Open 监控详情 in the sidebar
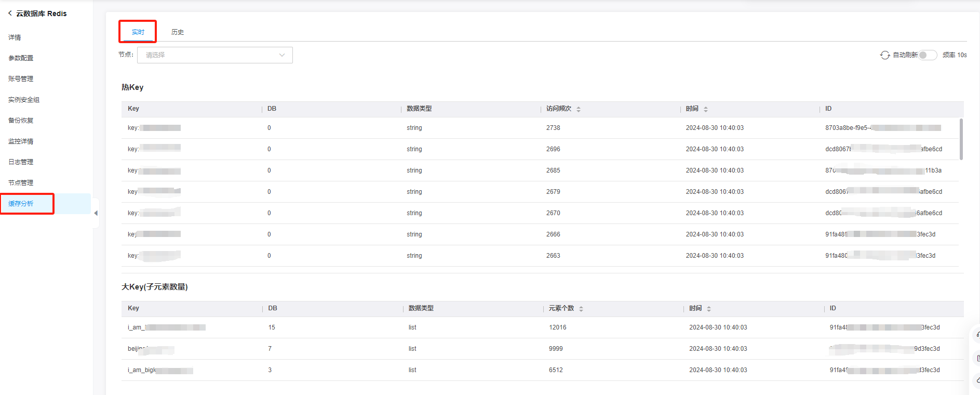Viewport: 980px width, 395px height. [x=21, y=141]
